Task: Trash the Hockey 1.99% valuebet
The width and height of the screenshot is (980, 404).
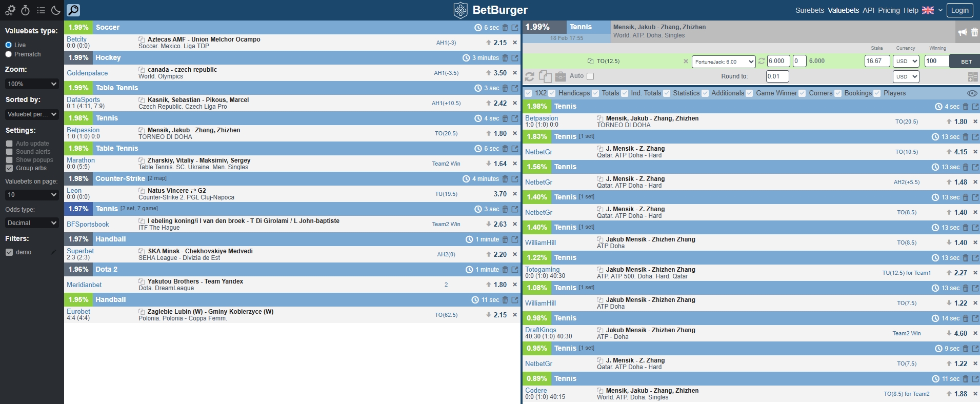Action: (505, 58)
